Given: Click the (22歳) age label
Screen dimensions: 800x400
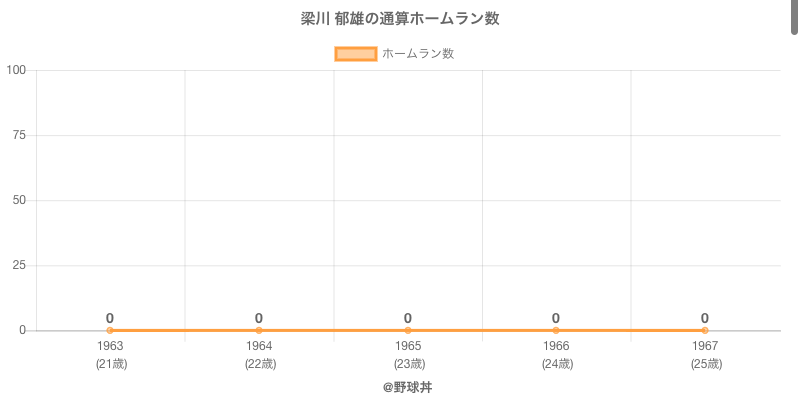Looking at the screenshot, I should (259, 364).
